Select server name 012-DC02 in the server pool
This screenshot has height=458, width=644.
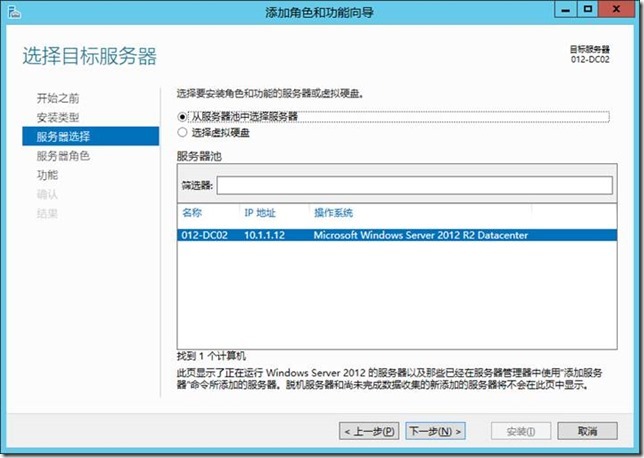pyautogui.click(x=205, y=235)
